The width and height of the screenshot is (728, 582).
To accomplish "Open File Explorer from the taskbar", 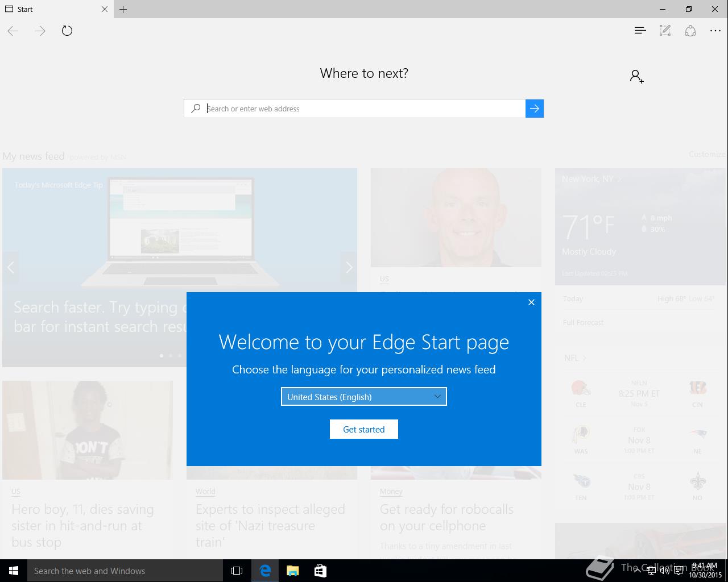I will point(293,571).
